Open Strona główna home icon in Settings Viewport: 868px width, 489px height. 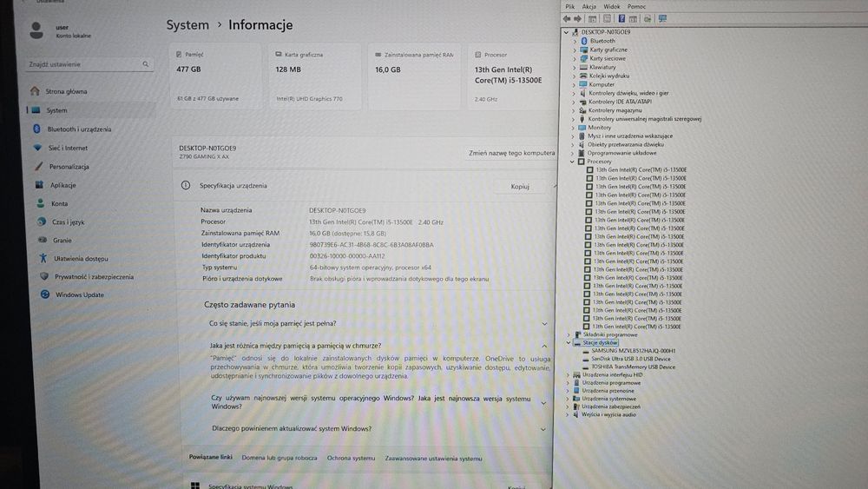(x=35, y=91)
